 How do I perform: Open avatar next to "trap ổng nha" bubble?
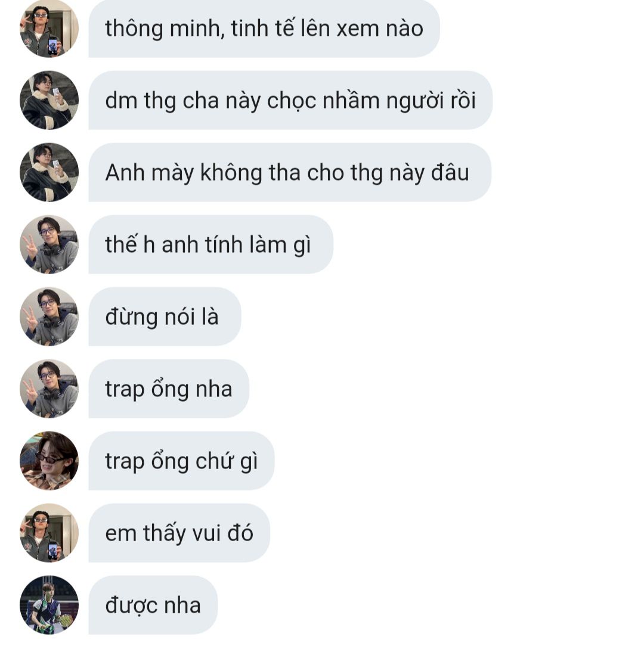[x=49, y=389]
